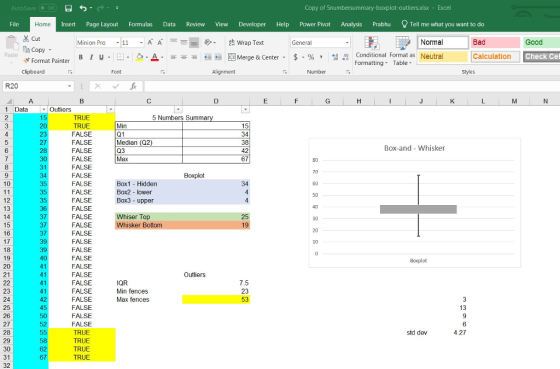Apply the Neutral cell style
Viewport: 560px width, 369px height.
coord(443,56)
